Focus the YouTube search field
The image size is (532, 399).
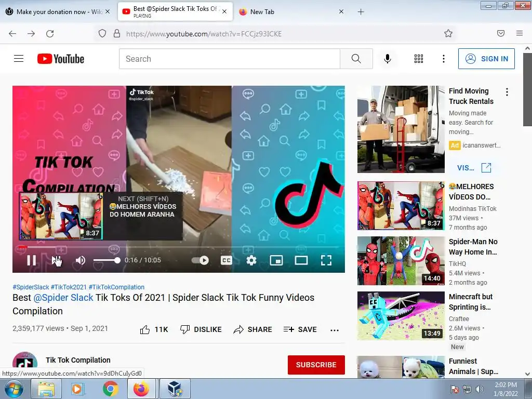click(229, 59)
